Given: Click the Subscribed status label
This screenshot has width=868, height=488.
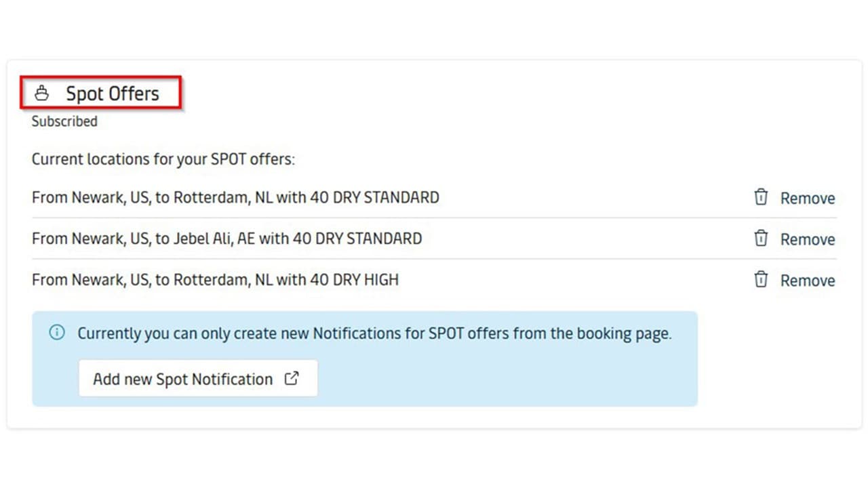Looking at the screenshot, I should pyautogui.click(x=64, y=121).
